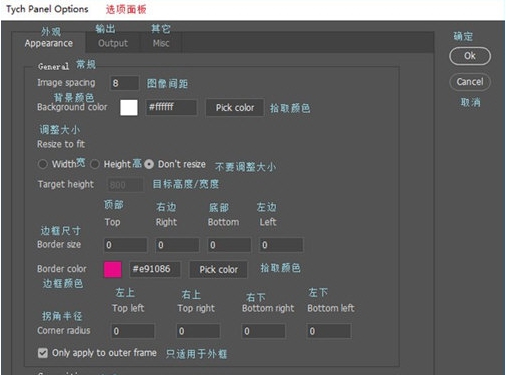This screenshot has height=375, width=506.
Task: Click the Border size label
Action: click(59, 244)
